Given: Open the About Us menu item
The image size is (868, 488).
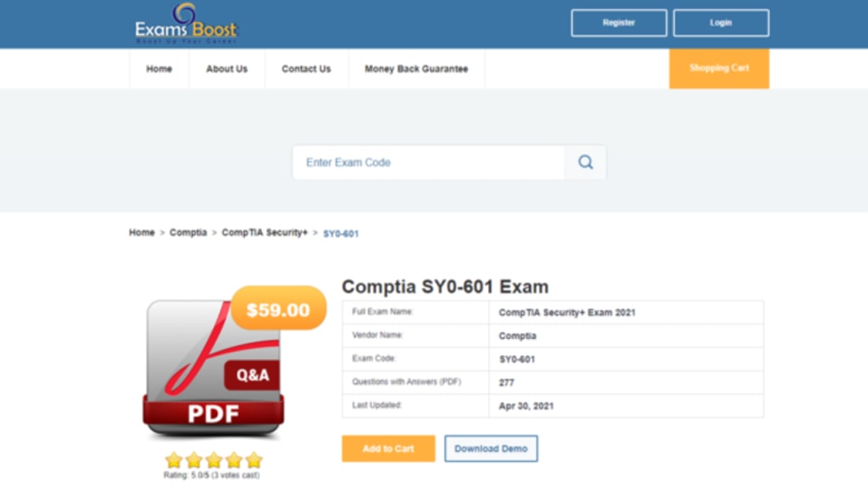Looking at the screenshot, I should pos(227,69).
